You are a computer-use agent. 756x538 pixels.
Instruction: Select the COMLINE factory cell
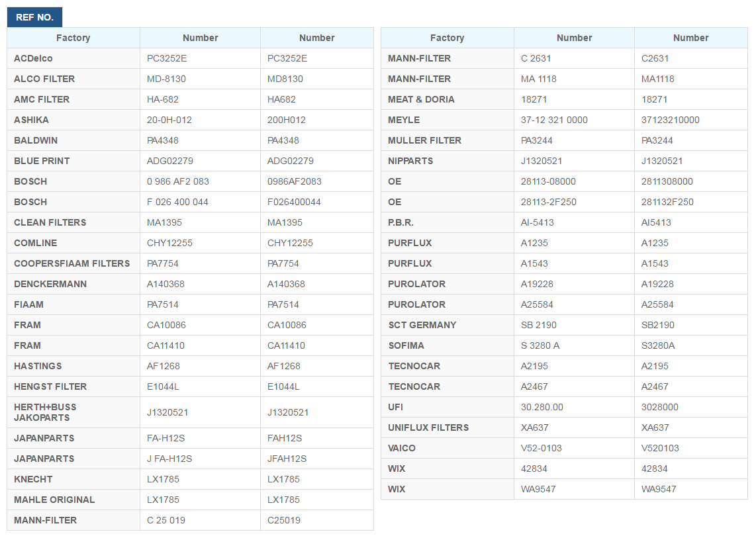[73, 243]
